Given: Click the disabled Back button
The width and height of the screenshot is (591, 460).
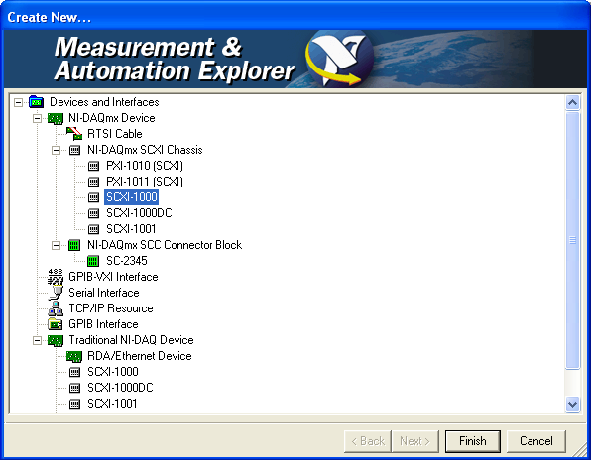Looking at the screenshot, I should point(368,441).
